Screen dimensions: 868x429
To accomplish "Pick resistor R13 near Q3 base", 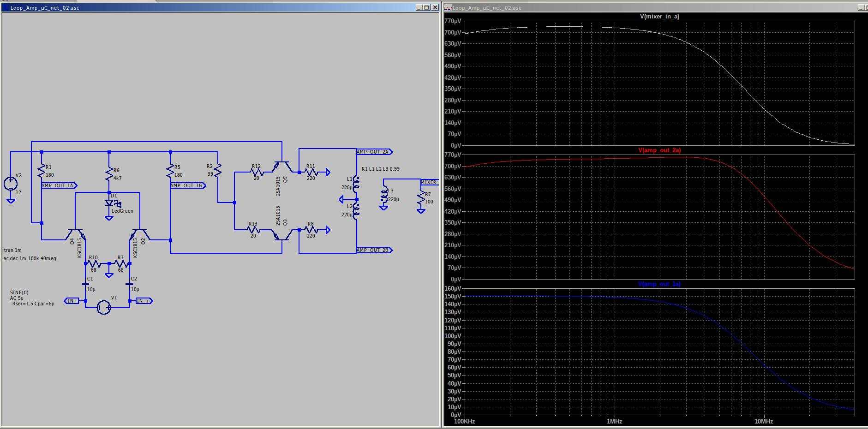I will click(253, 230).
